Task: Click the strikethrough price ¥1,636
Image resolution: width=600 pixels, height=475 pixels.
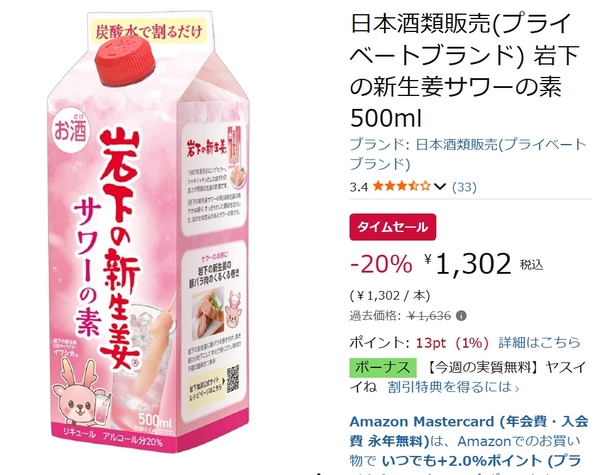Action: point(429,316)
